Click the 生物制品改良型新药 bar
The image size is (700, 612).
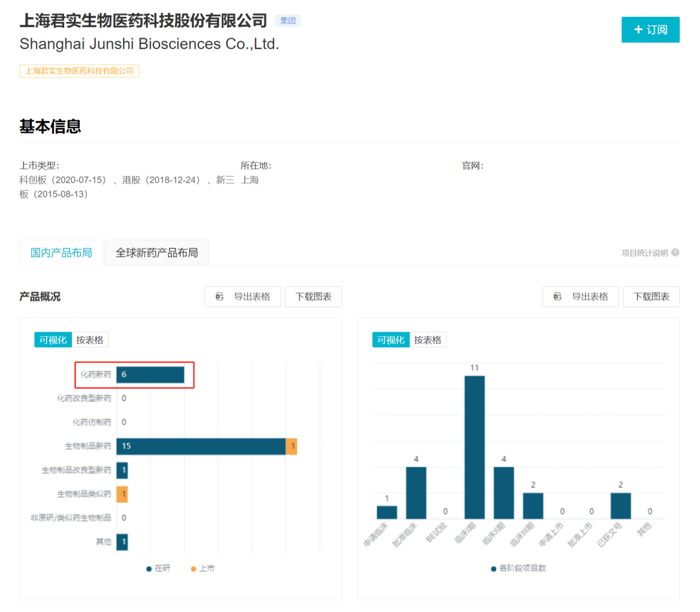tap(122, 470)
